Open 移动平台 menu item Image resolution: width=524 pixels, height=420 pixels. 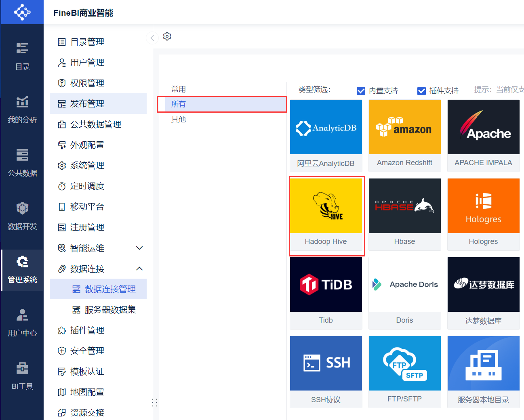tap(98, 207)
